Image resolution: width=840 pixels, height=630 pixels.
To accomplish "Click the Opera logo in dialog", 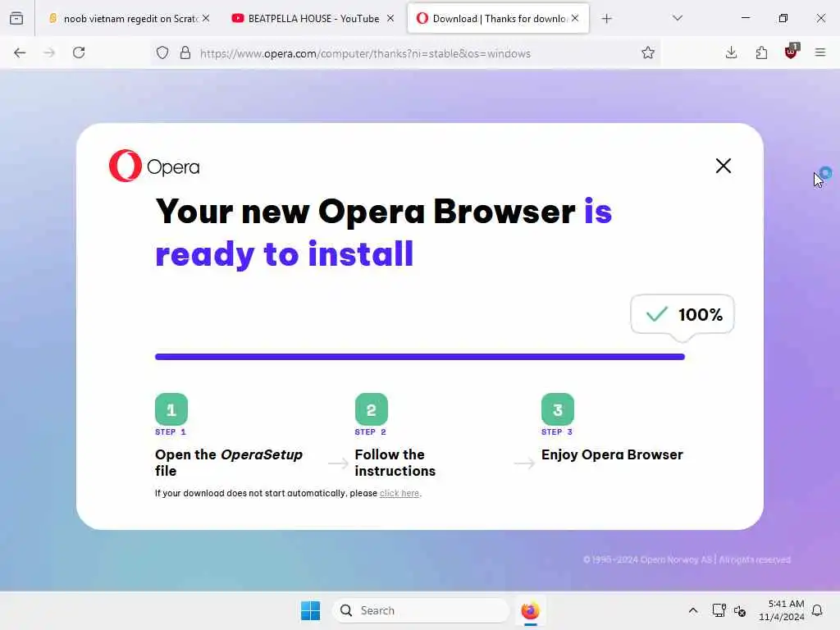I will click(x=154, y=166).
